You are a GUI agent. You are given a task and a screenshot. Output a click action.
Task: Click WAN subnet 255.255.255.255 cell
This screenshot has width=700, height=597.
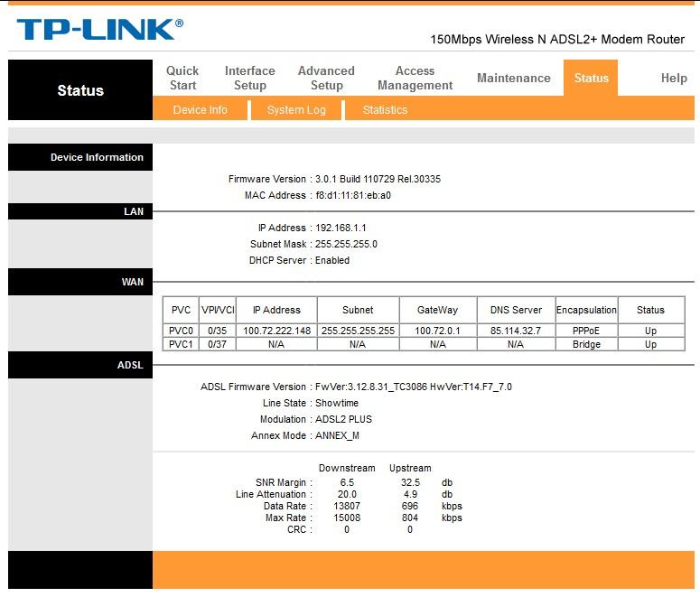(x=358, y=331)
